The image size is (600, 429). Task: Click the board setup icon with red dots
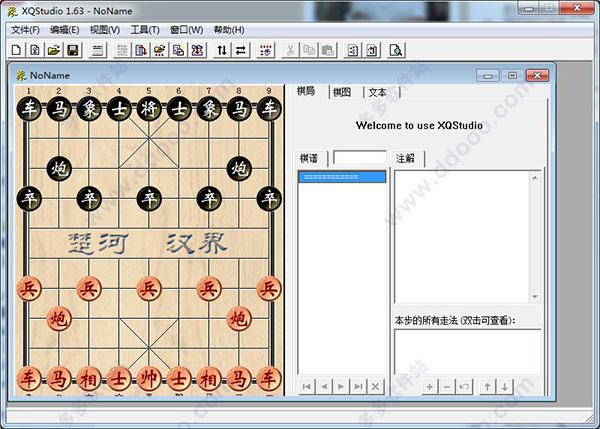(197, 50)
